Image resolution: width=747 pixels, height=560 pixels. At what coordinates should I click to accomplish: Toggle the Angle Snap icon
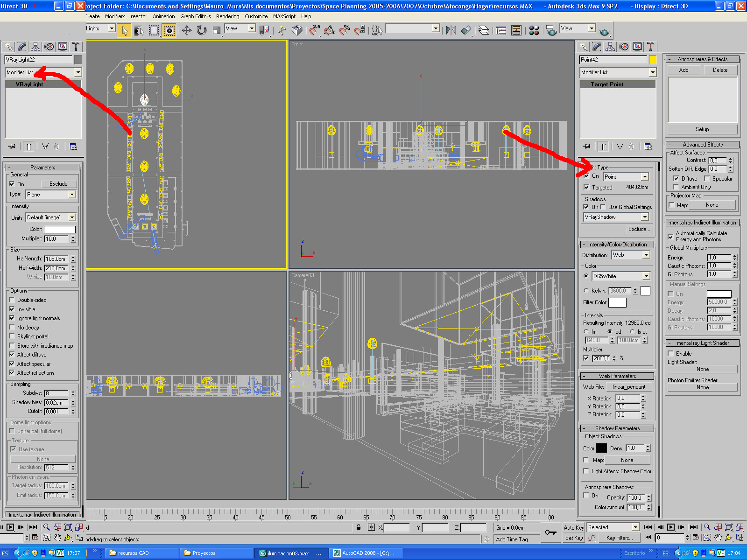(x=330, y=31)
